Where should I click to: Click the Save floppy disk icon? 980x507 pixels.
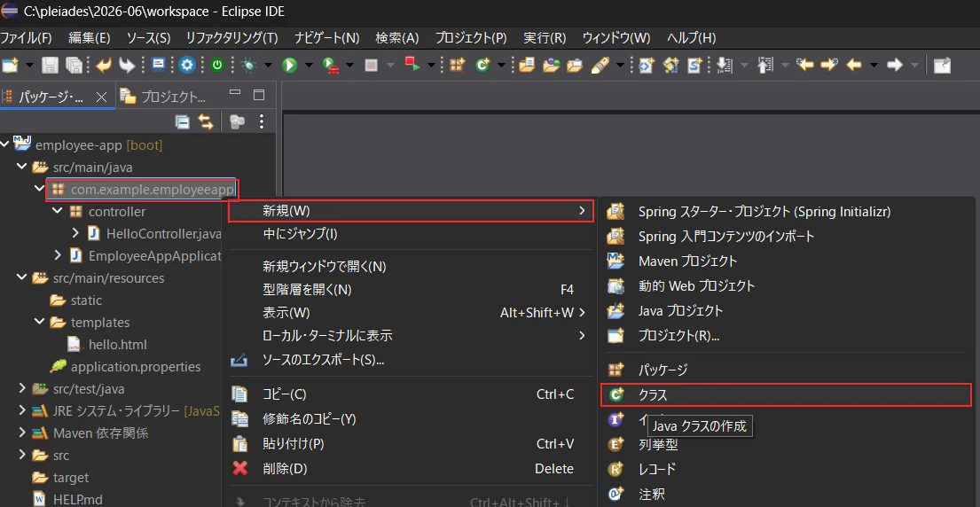click(50, 65)
